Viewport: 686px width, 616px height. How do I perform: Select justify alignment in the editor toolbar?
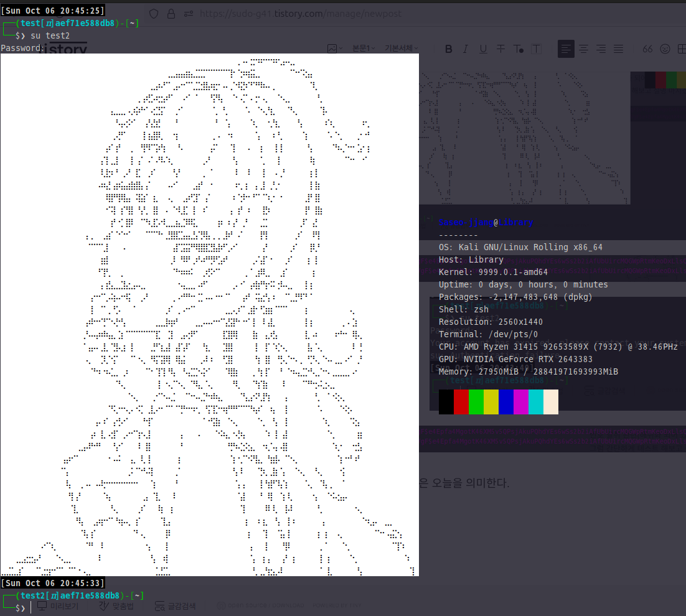tap(618, 49)
